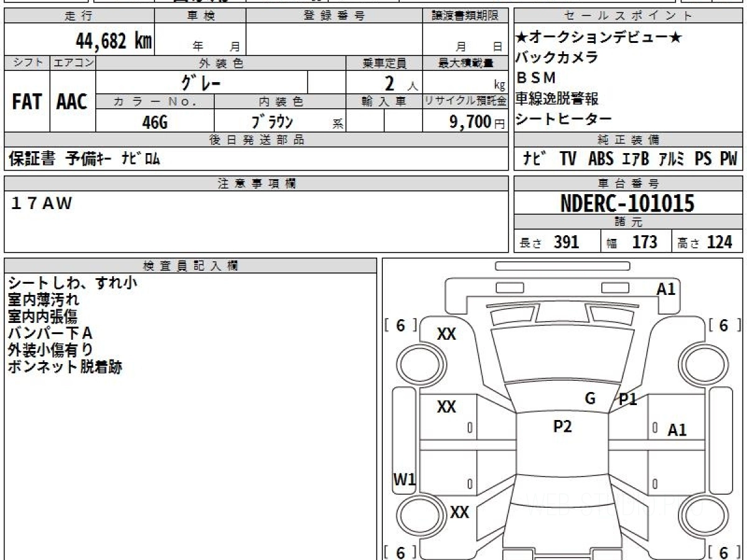Select the ブラウン interior color value

click(x=272, y=122)
